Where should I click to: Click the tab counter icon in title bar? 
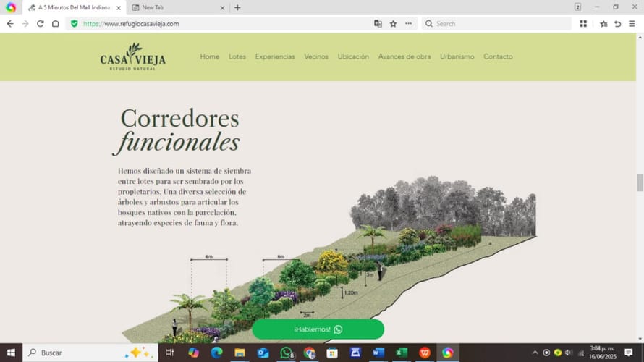click(577, 7)
